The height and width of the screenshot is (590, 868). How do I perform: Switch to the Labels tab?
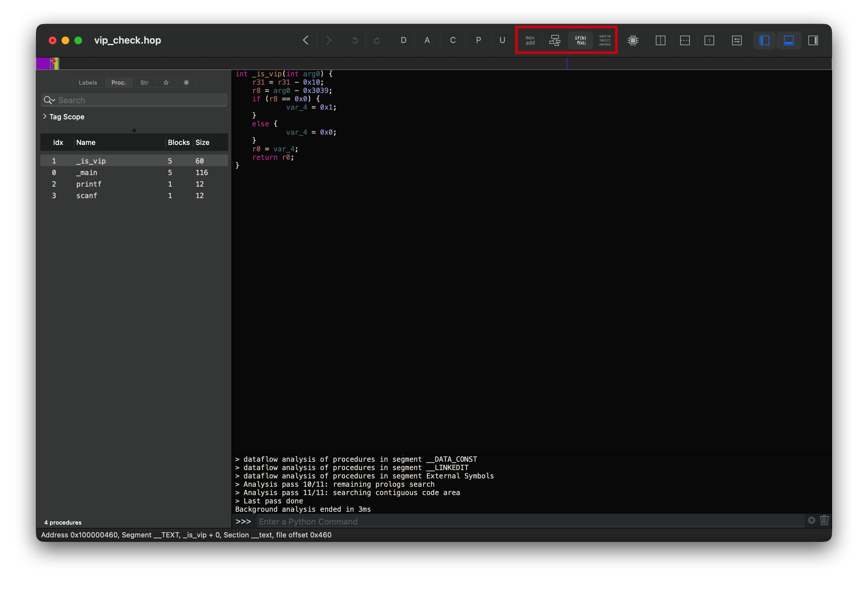click(88, 83)
